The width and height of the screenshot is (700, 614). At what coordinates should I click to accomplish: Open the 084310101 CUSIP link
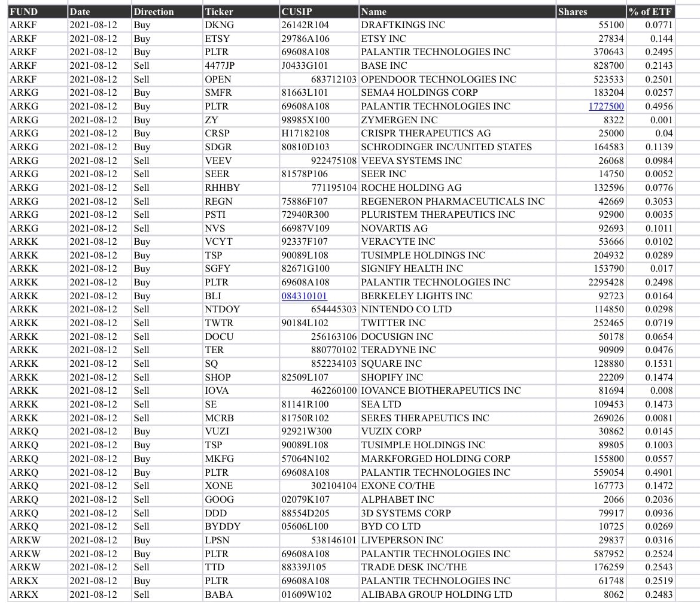(304, 296)
